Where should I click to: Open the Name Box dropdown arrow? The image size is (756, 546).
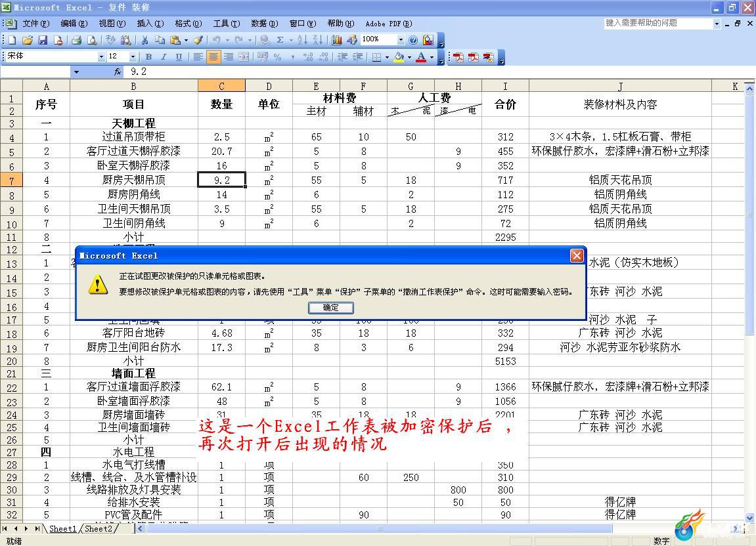click(x=76, y=72)
